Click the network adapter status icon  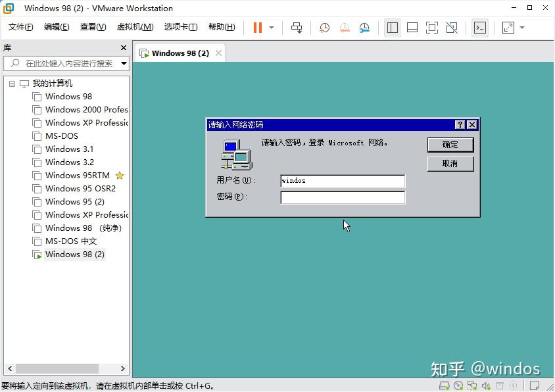pyautogui.click(x=472, y=385)
